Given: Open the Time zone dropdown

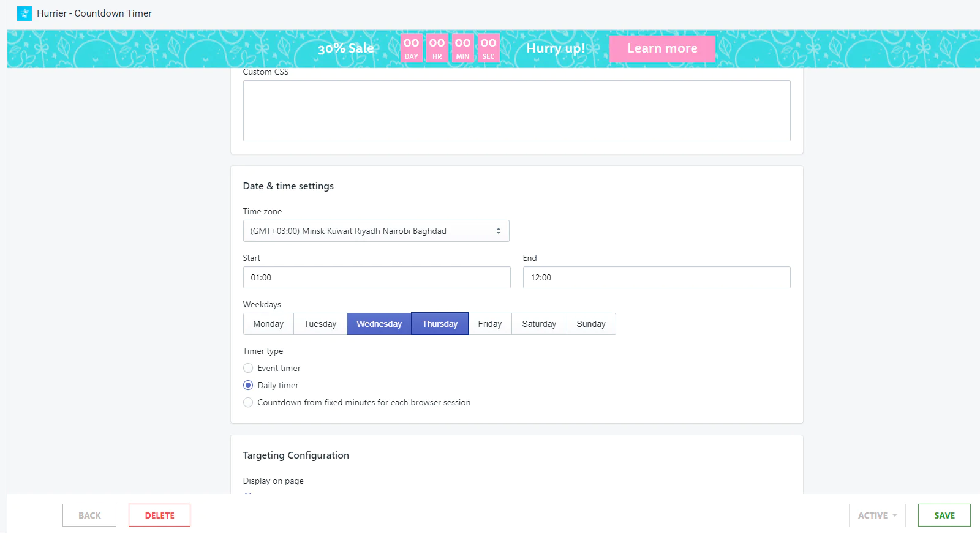Looking at the screenshot, I should click(x=375, y=231).
